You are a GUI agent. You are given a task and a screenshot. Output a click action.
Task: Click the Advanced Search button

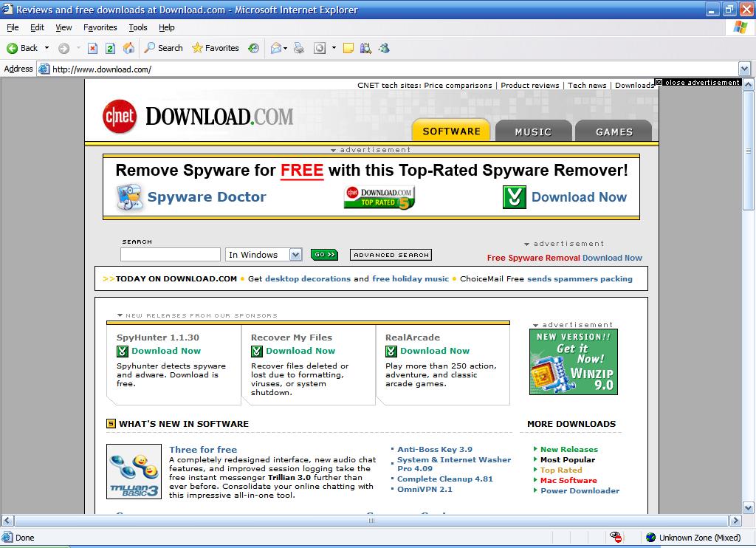click(391, 255)
